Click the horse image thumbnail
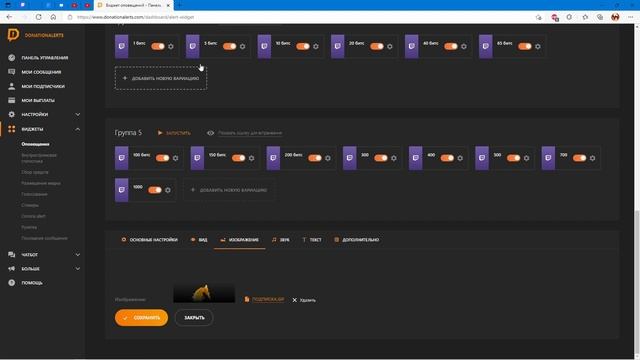 click(x=204, y=293)
